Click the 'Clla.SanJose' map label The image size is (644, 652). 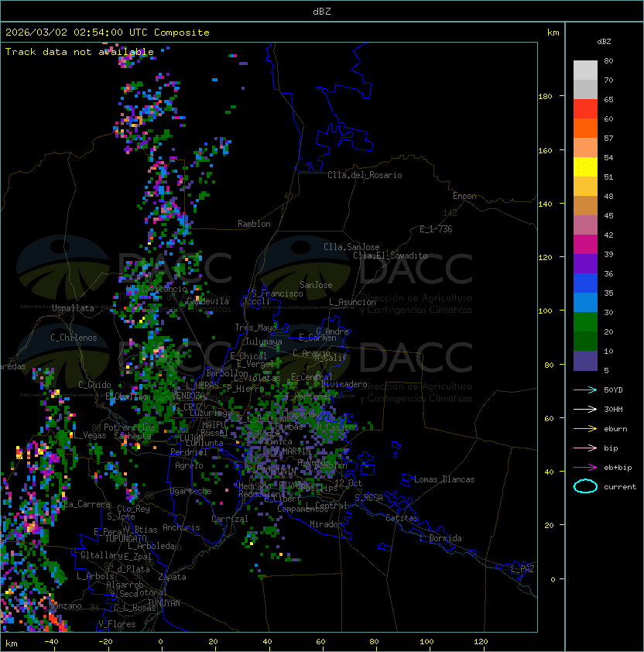pyautogui.click(x=351, y=247)
